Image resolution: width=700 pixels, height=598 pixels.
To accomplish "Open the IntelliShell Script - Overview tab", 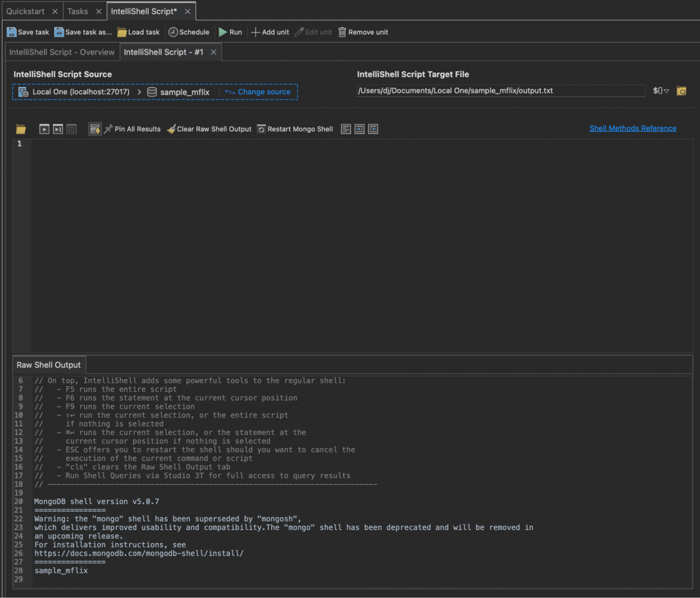I will pos(62,52).
